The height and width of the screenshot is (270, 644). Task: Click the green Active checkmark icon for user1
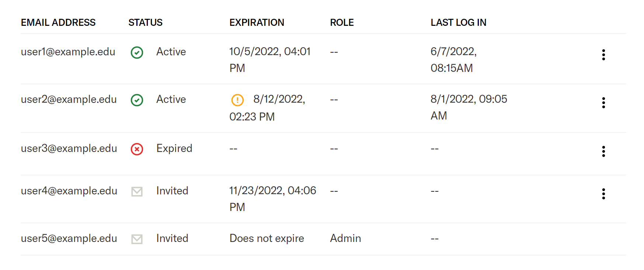coord(137,52)
